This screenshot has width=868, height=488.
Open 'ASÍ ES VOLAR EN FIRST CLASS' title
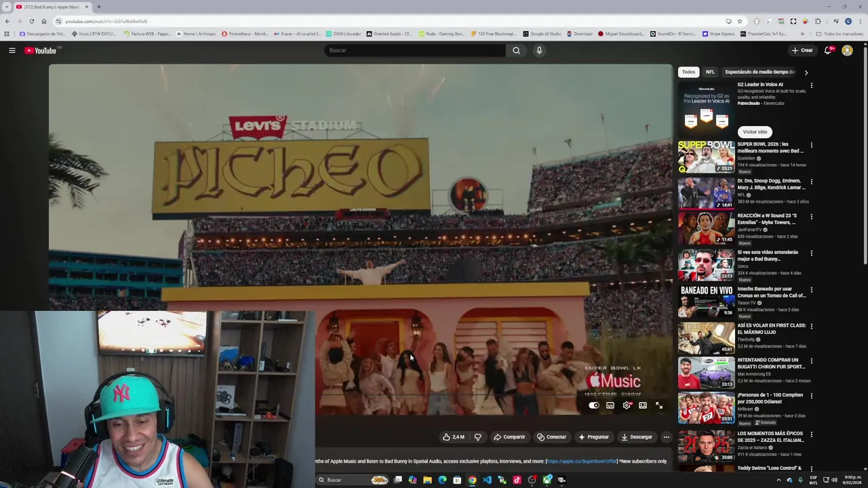pyautogui.click(x=772, y=329)
